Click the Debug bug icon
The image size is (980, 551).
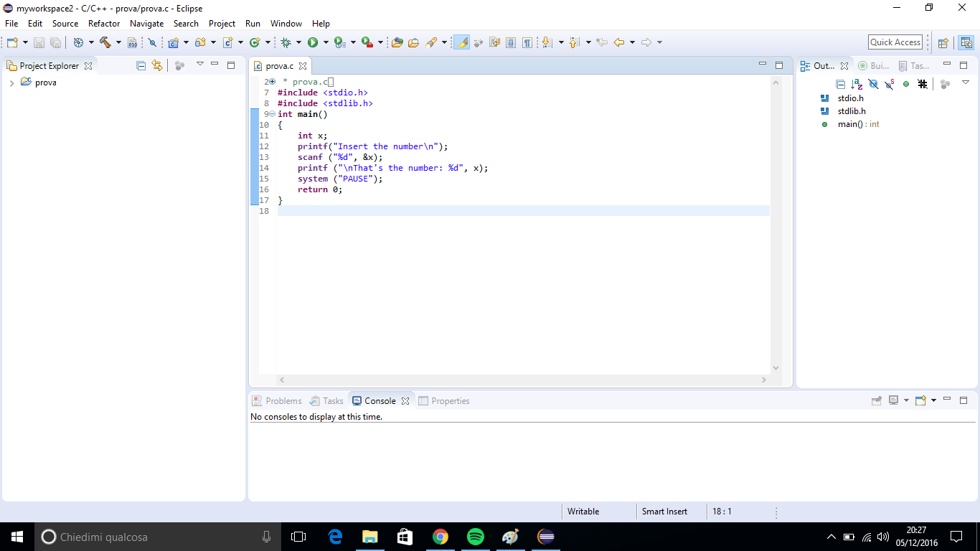286,43
